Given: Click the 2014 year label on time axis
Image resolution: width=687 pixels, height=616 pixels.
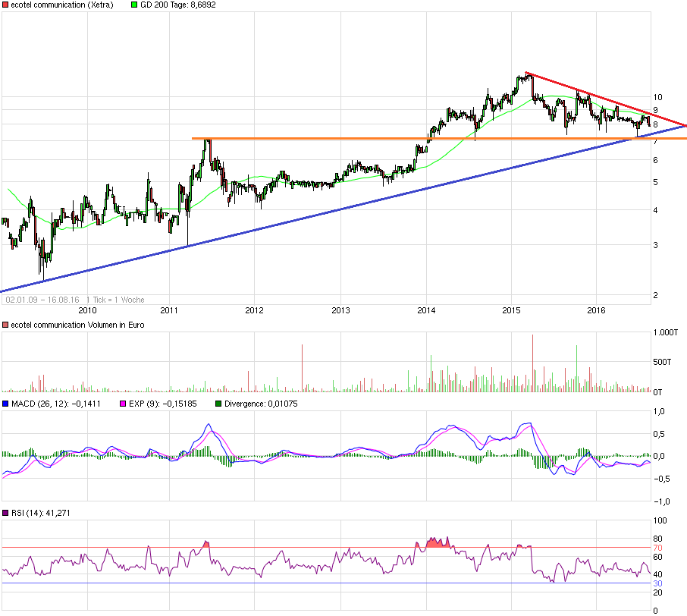Looking at the screenshot, I should click(426, 310).
